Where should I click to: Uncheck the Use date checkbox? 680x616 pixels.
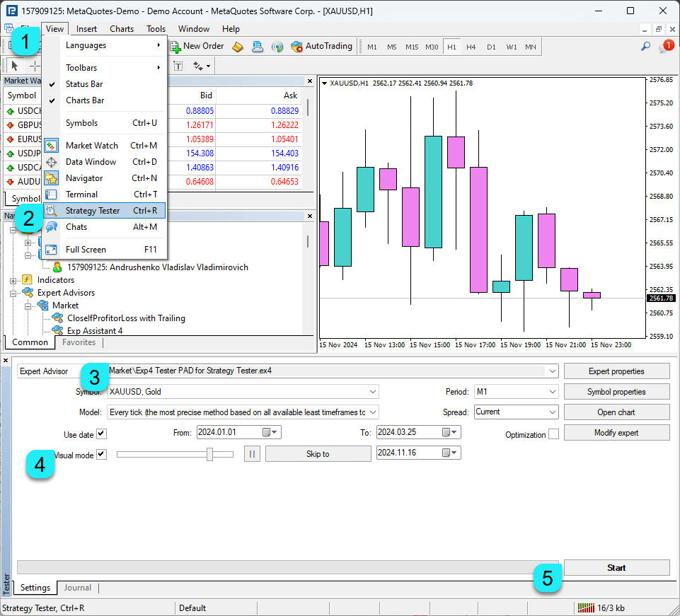coord(101,434)
